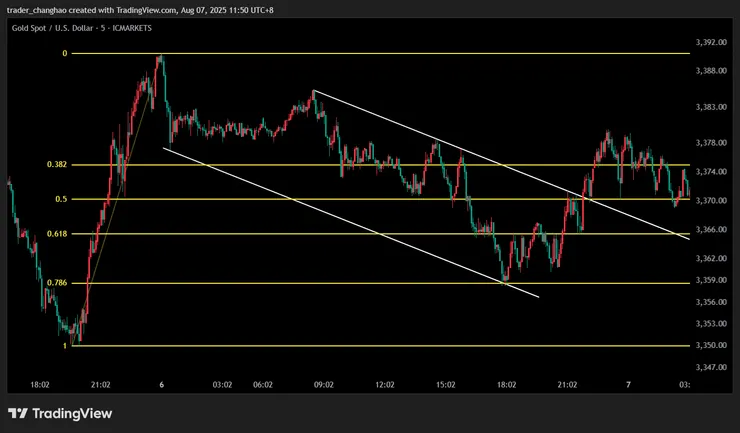This screenshot has width=740, height=433.
Task: Click the price axis value 3,370.00
Action: (x=711, y=201)
